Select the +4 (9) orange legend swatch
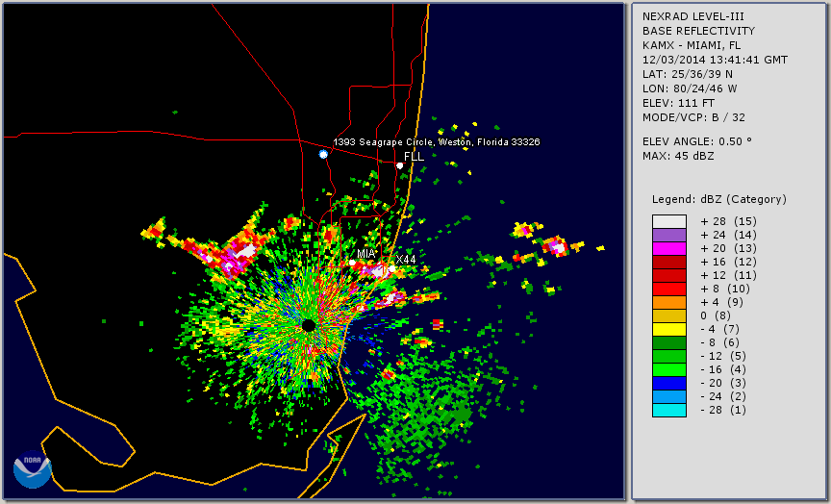Image resolution: width=831 pixels, height=504 pixels. (x=669, y=303)
